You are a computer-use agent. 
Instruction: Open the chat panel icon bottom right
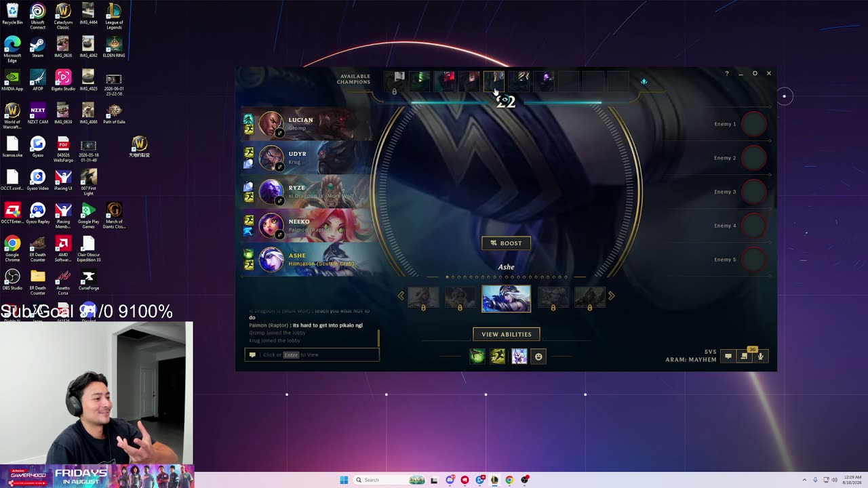728,356
